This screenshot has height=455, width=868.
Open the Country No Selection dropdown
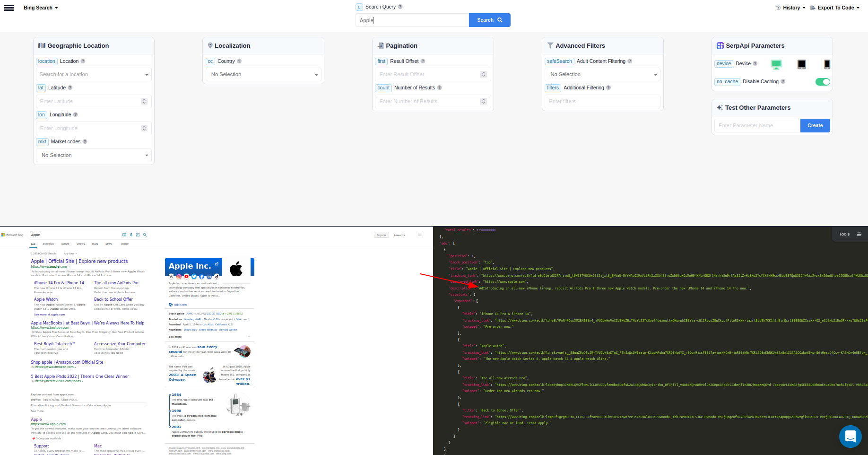263,74
